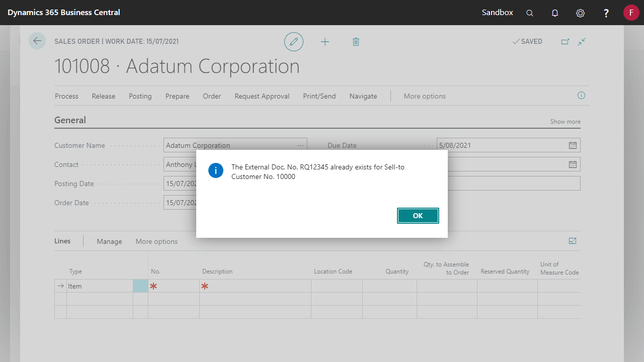
Task: Click Show more in General section
Action: (565, 122)
